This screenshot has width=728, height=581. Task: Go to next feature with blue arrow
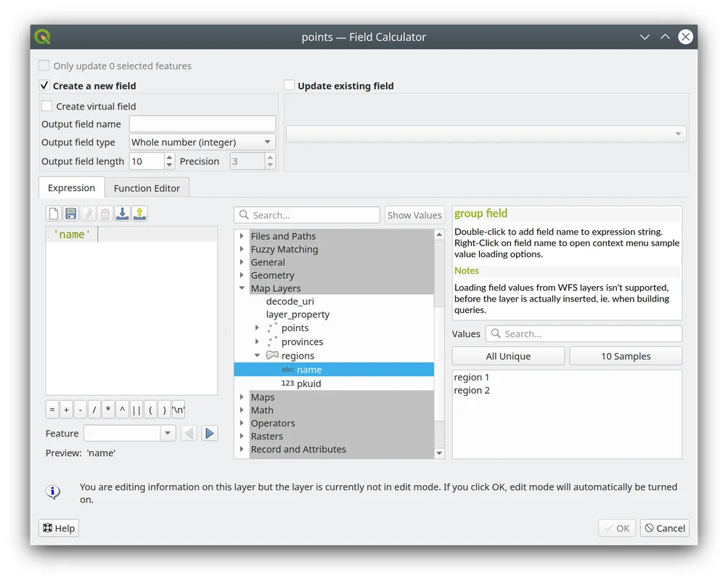pyautogui.click(x=210, y=434)
